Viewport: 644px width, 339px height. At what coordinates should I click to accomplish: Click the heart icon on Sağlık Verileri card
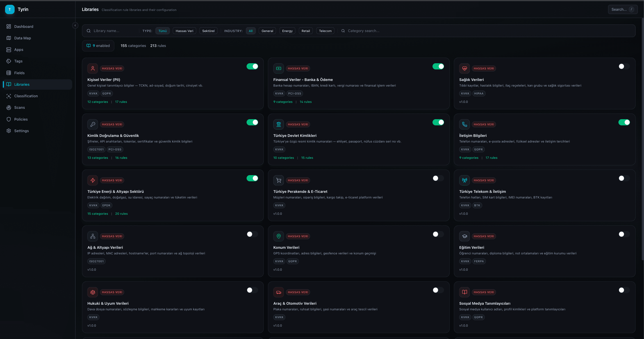465,68
